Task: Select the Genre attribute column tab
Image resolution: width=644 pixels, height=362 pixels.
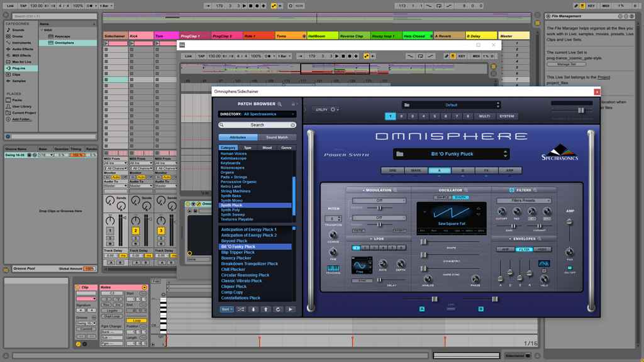Action: click(286, 148)
